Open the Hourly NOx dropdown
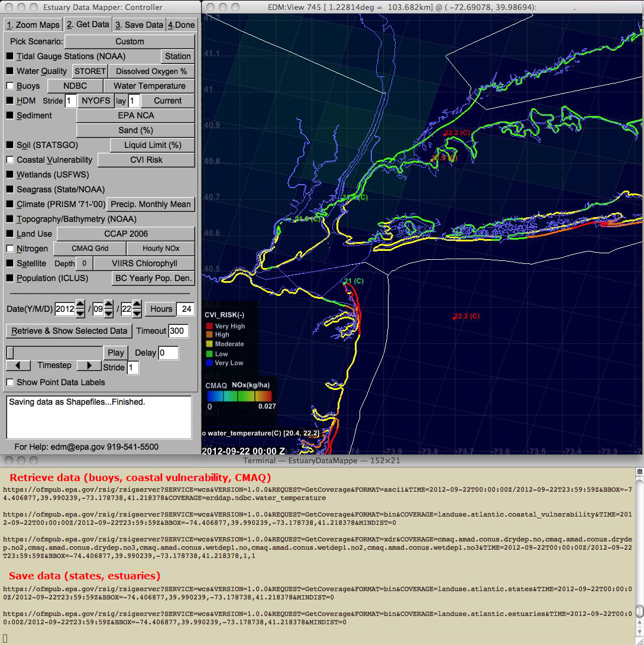Screen dimensions: 644x645 (161, 249)
